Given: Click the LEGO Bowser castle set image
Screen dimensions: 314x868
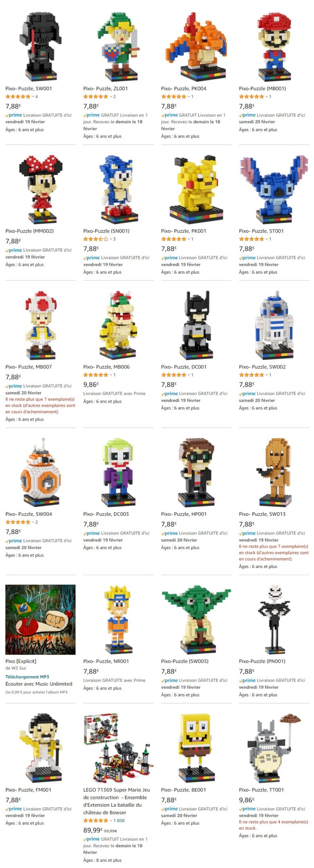Looking at the screenshot, I should (x=118, y=748).
